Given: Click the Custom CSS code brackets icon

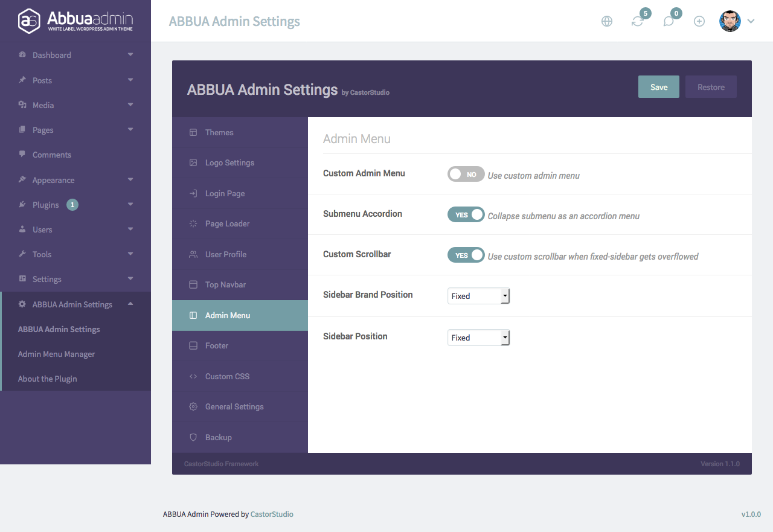Looking at the screenshot, I should [193, 376].
